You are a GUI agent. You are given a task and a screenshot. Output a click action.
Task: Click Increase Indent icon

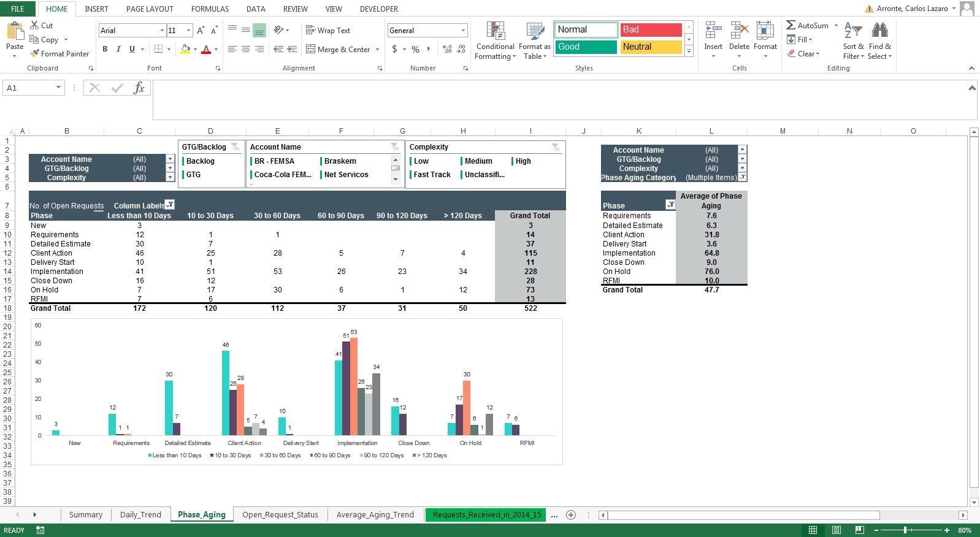click(292, 49)
